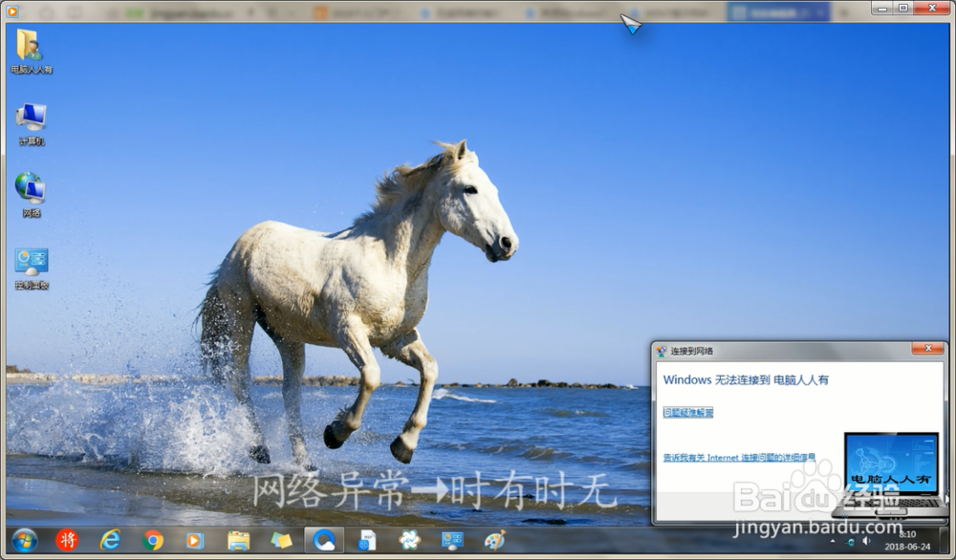The height and width of the screenshot is (560, 956).
Task: Open the sticky notes taskbar icon
Action: pyautogui.click(x=281, y=540)
